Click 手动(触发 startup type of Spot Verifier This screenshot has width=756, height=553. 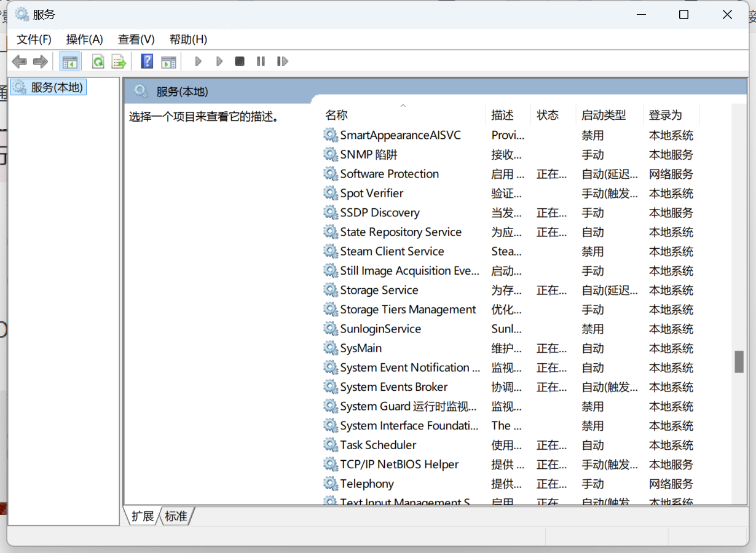click(610, 193)
